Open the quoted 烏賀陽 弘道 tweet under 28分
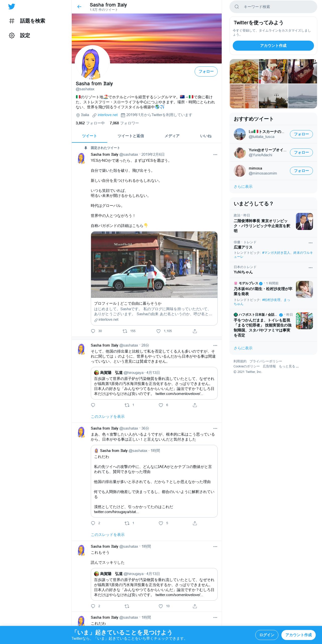322x644 pixels. pyautogui.click(x=154, y=383)
